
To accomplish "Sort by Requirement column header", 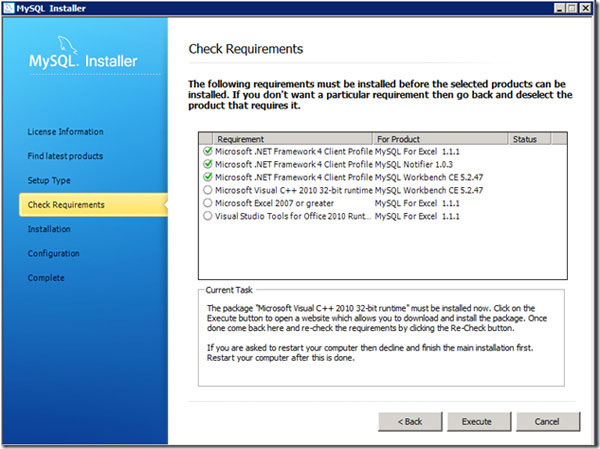I will 292,139.
